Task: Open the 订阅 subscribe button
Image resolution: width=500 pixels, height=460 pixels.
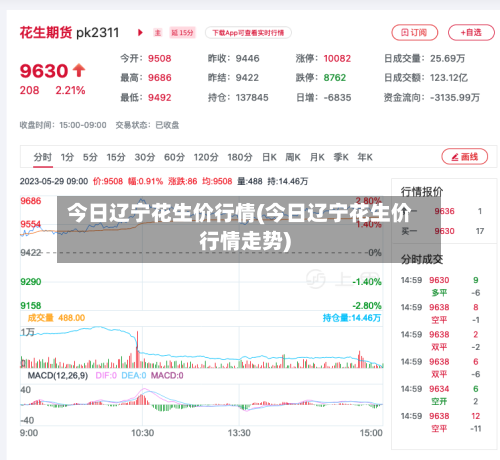Action: (x=414, y=32)
